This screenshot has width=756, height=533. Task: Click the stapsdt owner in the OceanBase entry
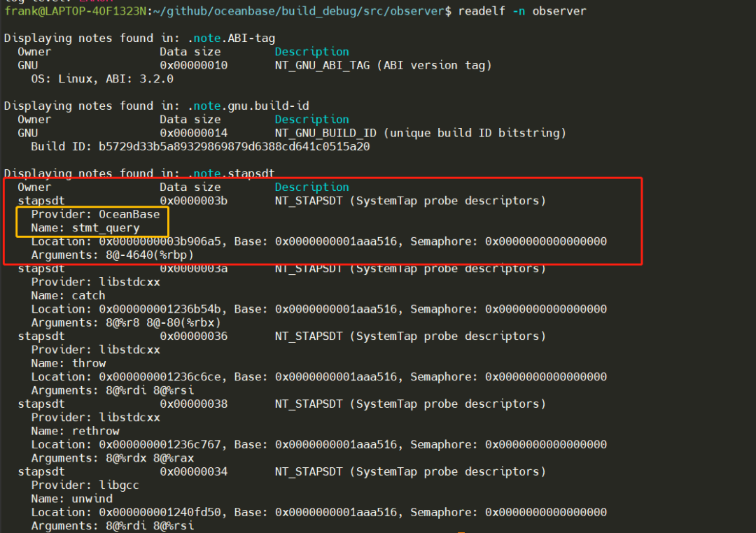(41, 201)
